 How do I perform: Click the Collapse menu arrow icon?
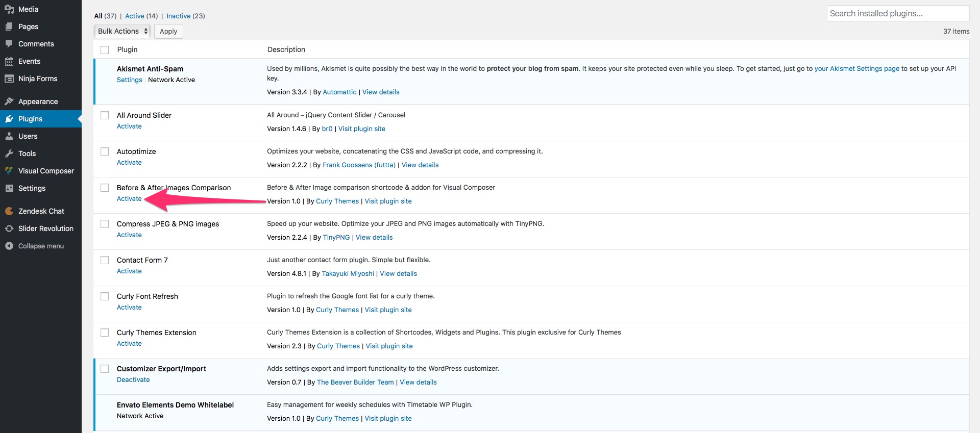pos(9,246)
